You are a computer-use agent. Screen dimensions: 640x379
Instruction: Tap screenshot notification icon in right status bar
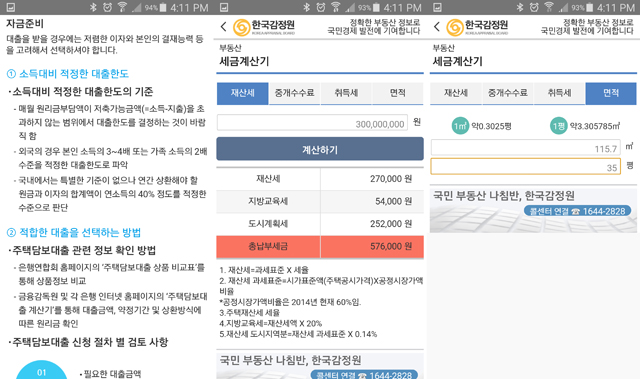click(x=438, y=7)
